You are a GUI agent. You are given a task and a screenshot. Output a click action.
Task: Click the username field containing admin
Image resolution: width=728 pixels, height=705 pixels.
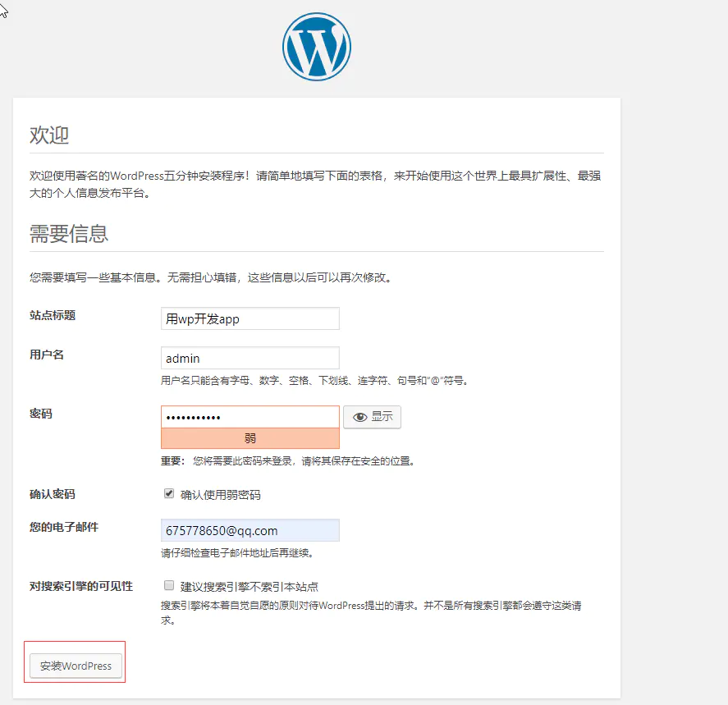[250, 358]
